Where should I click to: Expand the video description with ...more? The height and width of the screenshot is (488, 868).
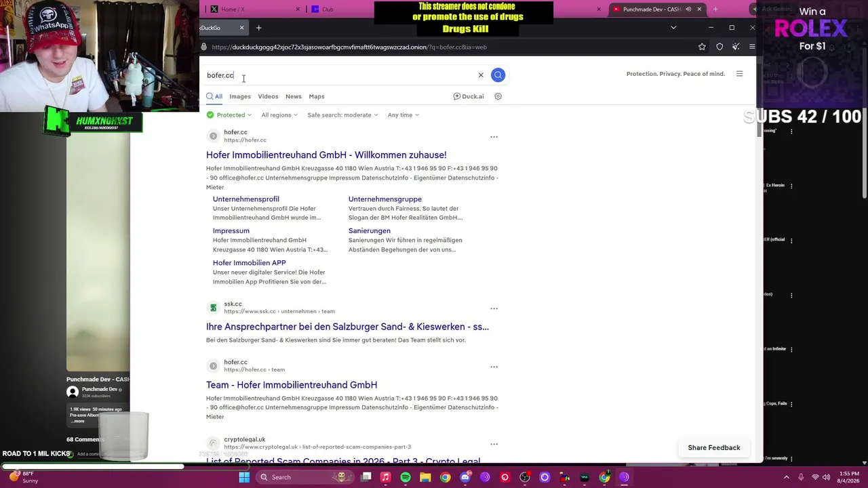tap(79, 421)
